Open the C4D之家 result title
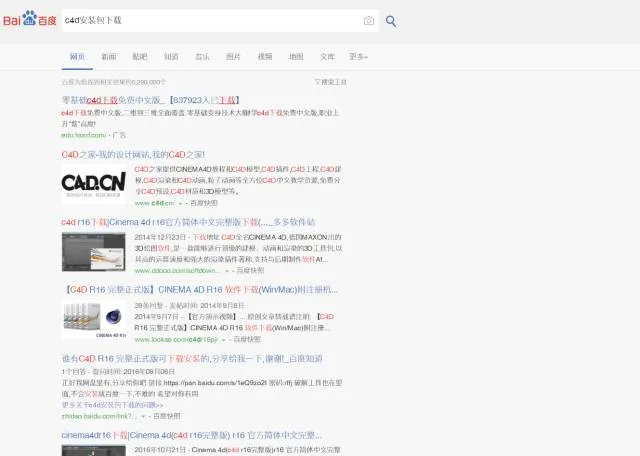The height and width of the screenshot is (456, 640). pyautogui.click(x=133, y=154)
